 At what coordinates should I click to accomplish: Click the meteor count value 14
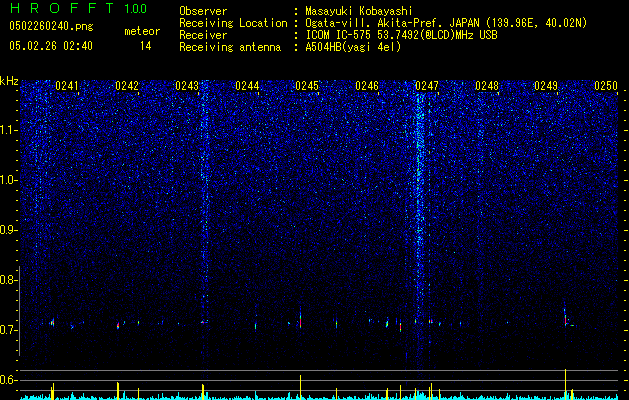point(145,46)
